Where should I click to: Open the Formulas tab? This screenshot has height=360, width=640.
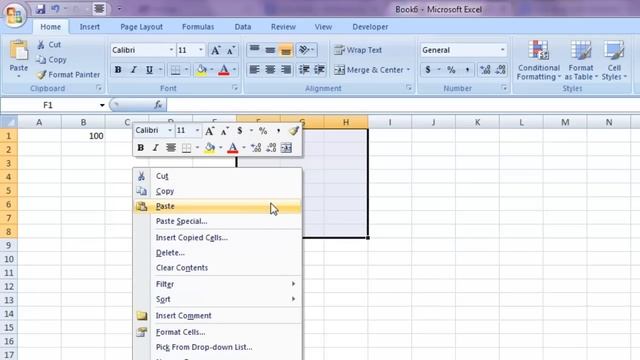198,27
